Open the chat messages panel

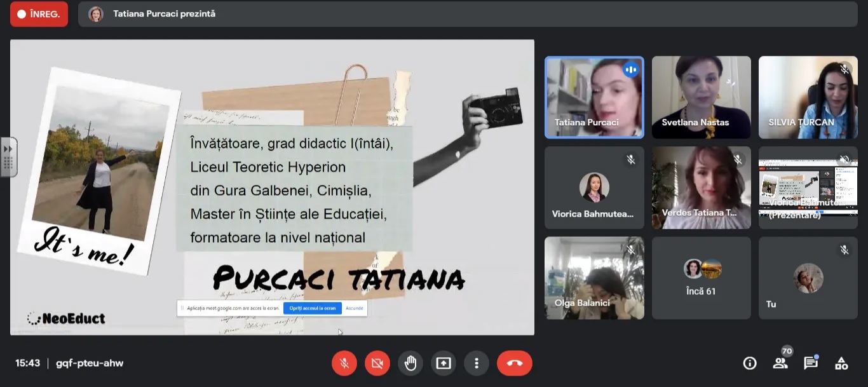pyautogui.click(x=811, y=363)
